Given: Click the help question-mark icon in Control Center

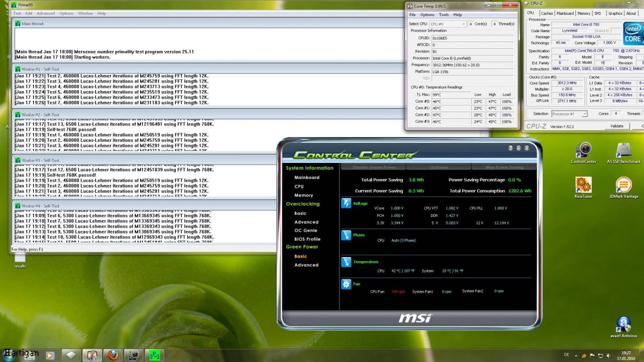Looking at the screenshot, I should click(x=510, y=148).
